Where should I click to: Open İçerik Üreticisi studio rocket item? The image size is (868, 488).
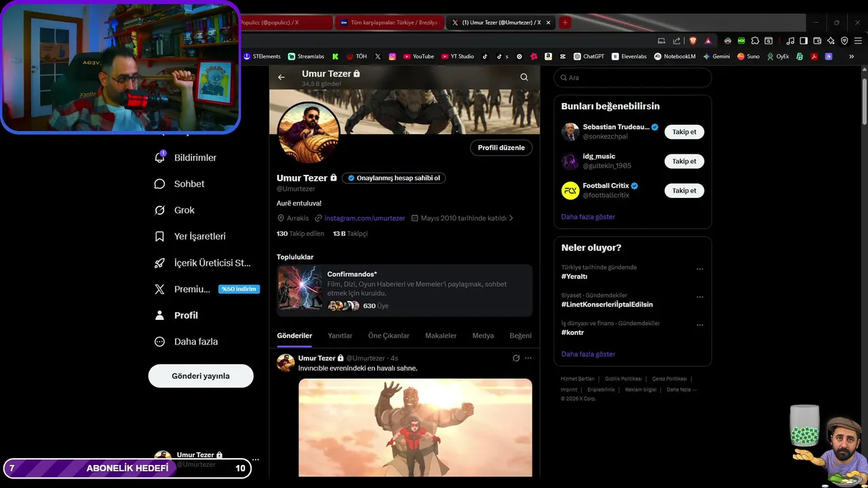click(x=203, y=263)
